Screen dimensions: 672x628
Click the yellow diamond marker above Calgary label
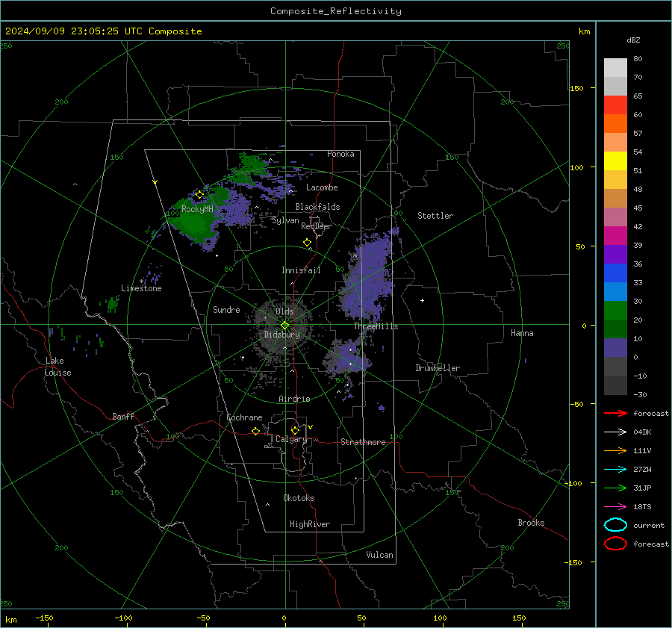click(295, 430)
